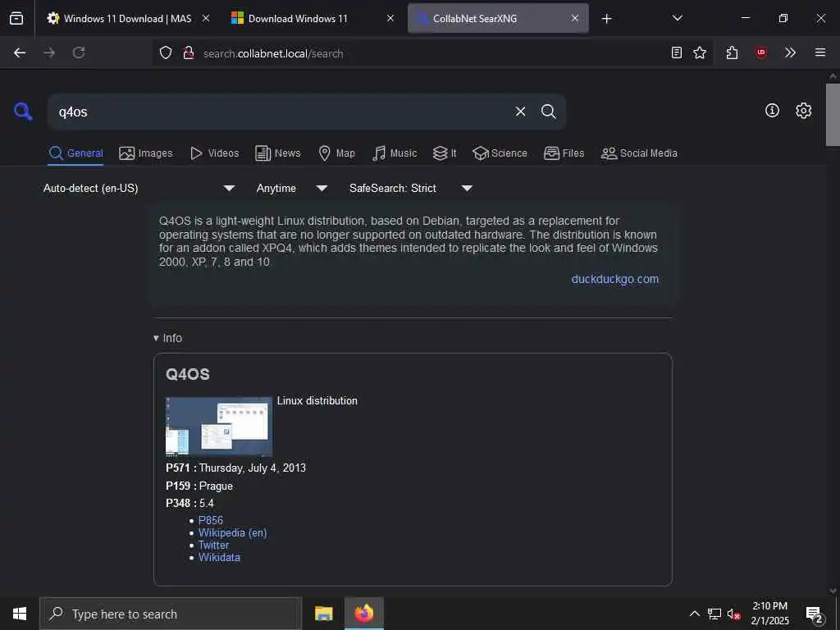This screenshot has width=840, height=630.
Task: List all tabs dropdown arrow
Action: click(x=677, y=18)
